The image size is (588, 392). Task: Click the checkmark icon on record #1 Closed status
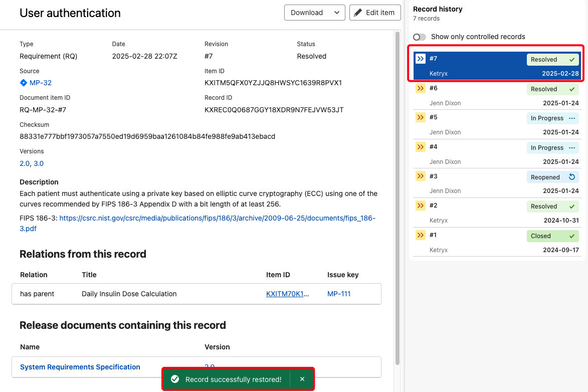tap(572, 236)
